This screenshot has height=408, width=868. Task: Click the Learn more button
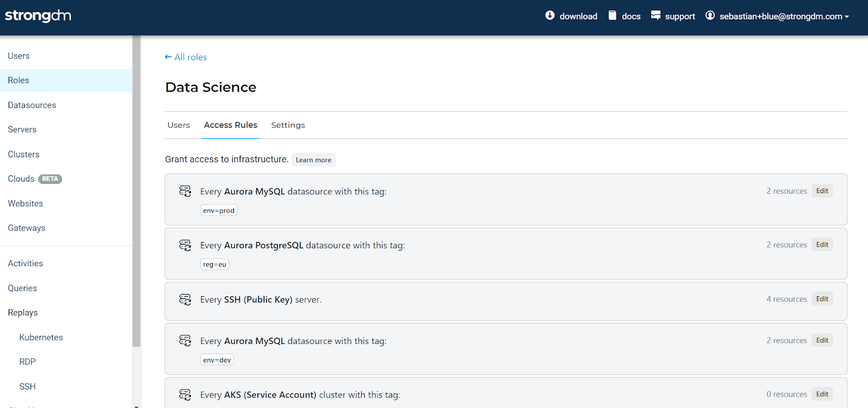[314, 160]
